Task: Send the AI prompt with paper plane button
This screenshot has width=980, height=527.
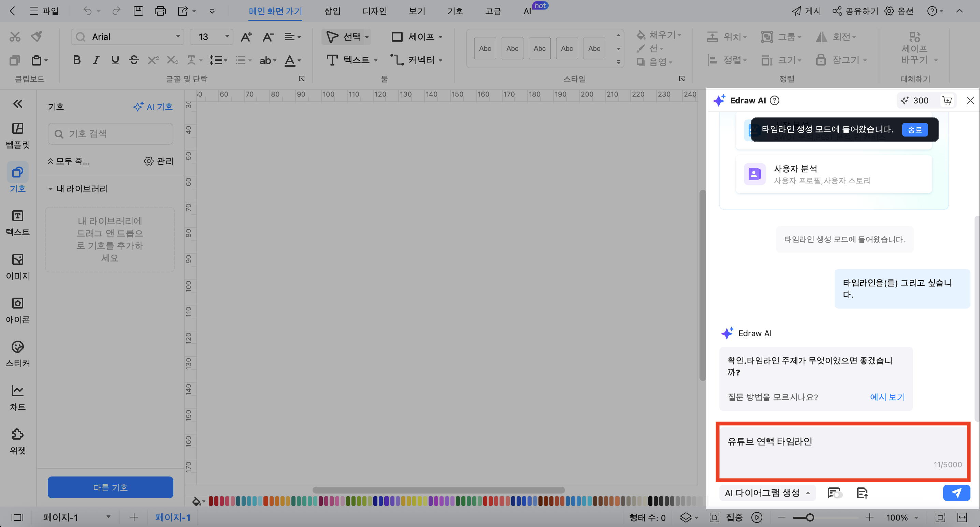Action: [956, 493]
